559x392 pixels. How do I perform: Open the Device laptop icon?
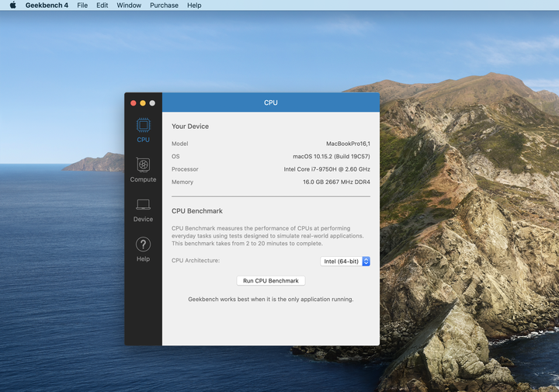[144, 205]
